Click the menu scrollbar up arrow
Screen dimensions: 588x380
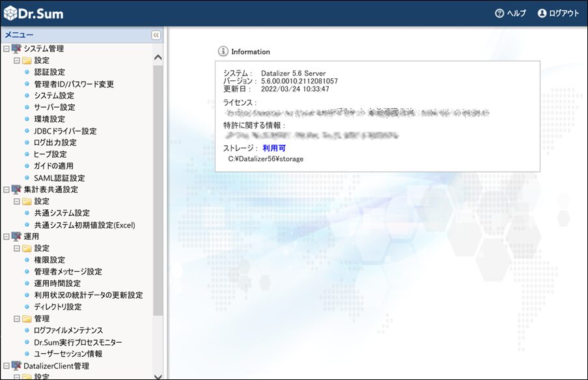point(158,57)
